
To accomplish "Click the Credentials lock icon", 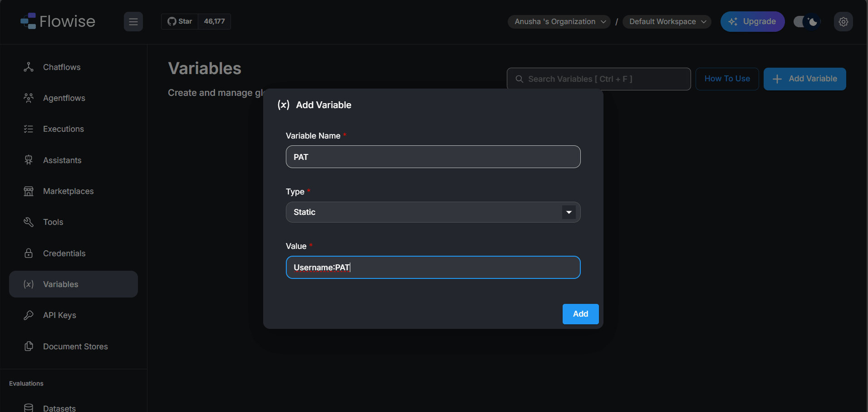I will coord(29,253).
